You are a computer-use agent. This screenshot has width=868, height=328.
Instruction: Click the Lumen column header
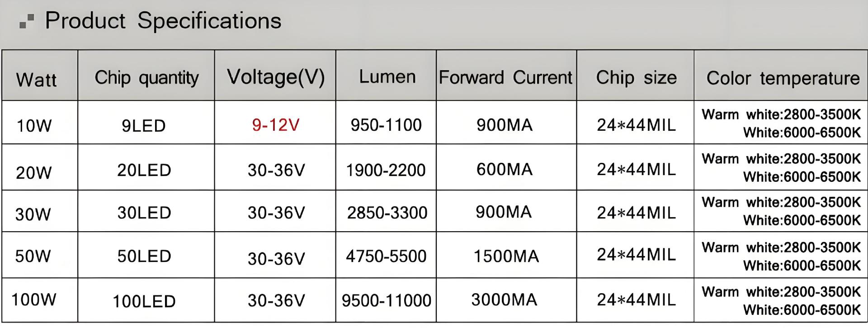coord(387,77)
